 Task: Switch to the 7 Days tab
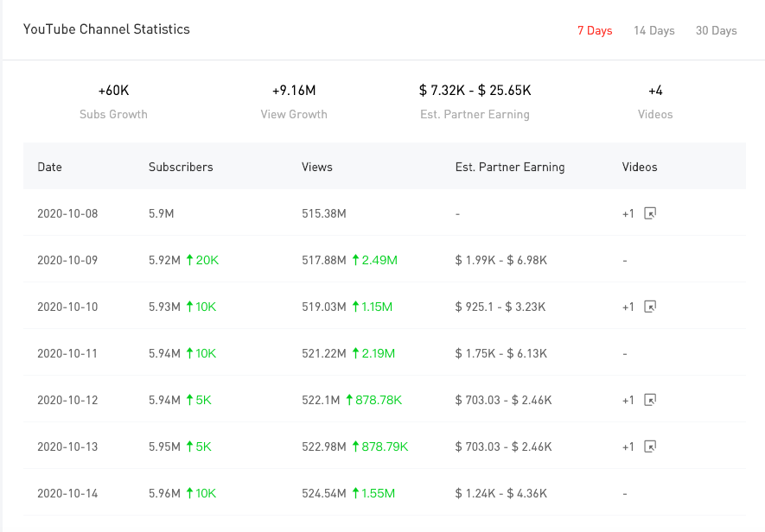pyautogui.click(x=595, y=30)
